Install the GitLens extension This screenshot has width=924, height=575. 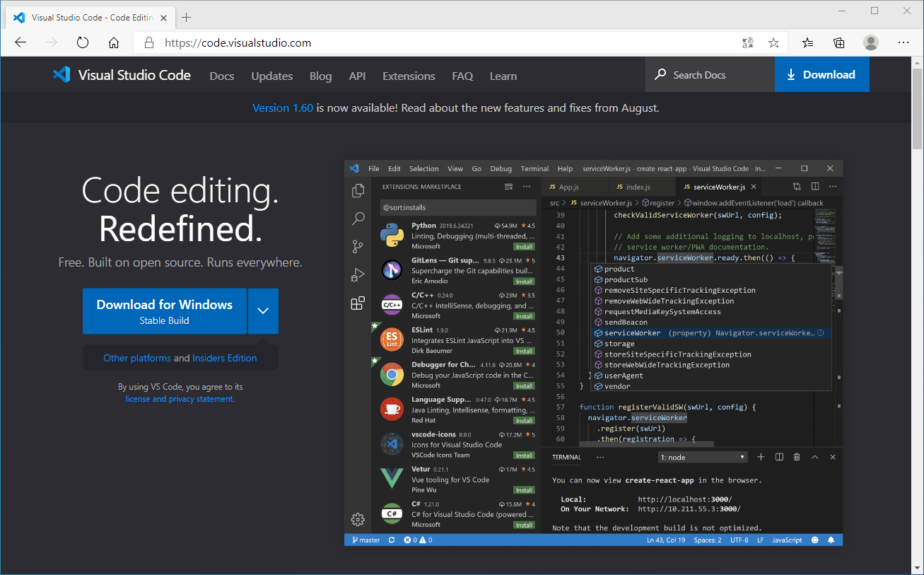524,281
